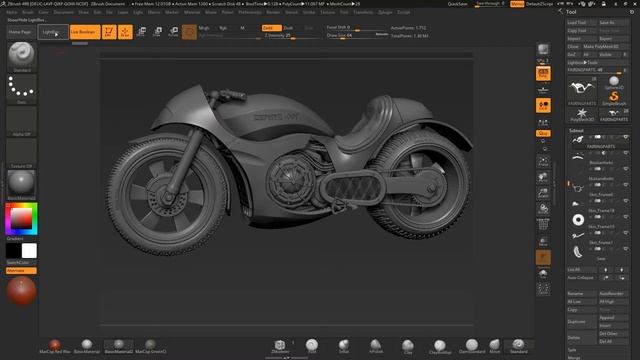Image resolution: width=640 pixels, height=360 pixels.
Task: Select MatCap Red Wax material
Action: [55, 347]
